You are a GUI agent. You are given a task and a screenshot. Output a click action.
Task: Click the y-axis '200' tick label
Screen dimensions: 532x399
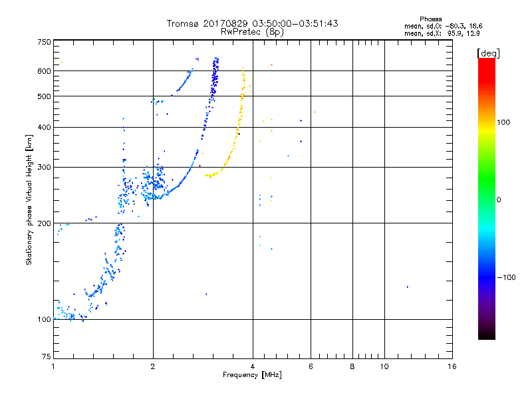[x=44, y=223]
